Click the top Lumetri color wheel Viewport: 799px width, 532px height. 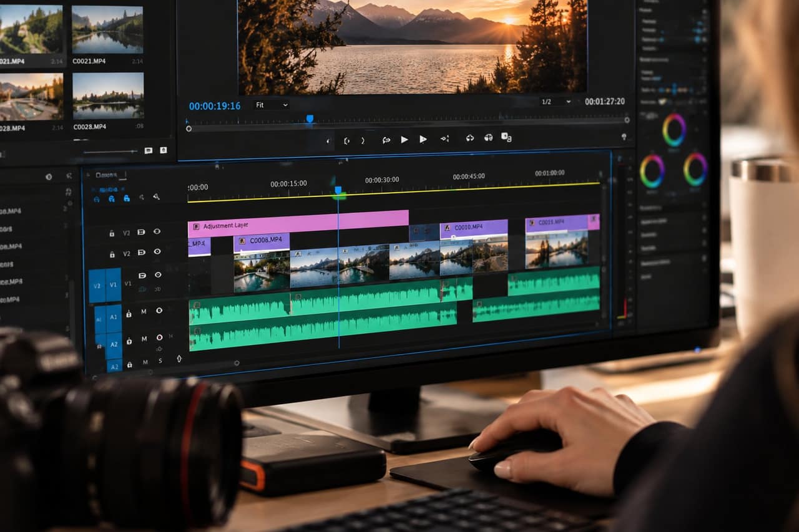coord(674,130)
